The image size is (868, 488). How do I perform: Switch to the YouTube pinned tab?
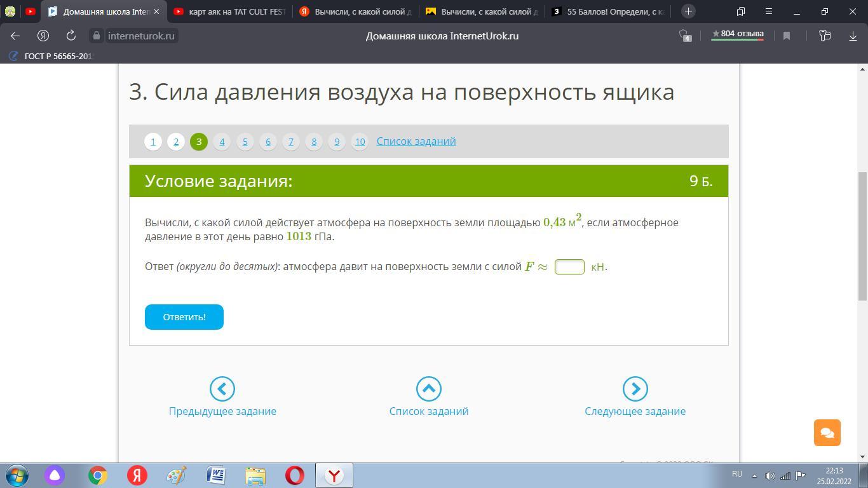click(30, 11)
